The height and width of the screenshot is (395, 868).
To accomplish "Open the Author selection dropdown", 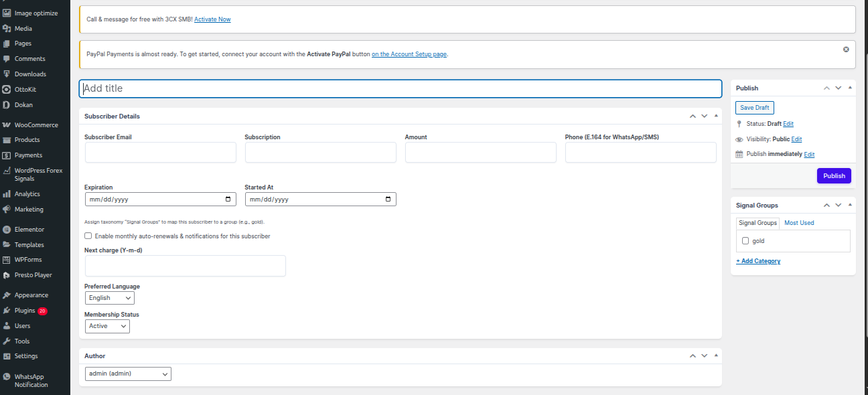I will coord(128,374).
